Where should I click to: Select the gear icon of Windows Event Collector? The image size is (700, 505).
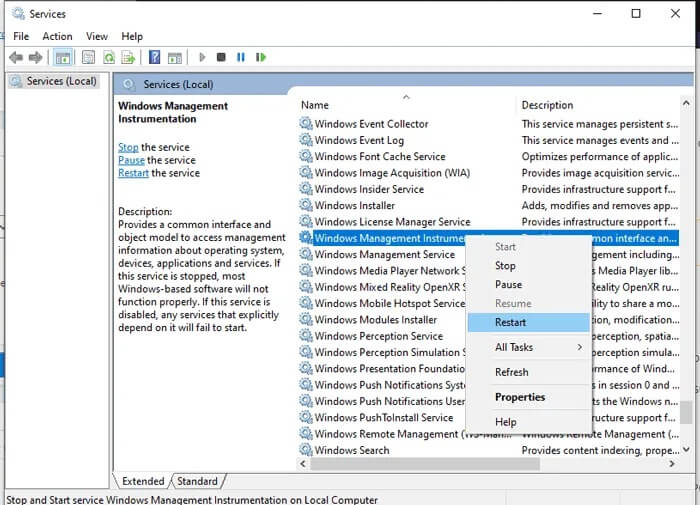306,124
